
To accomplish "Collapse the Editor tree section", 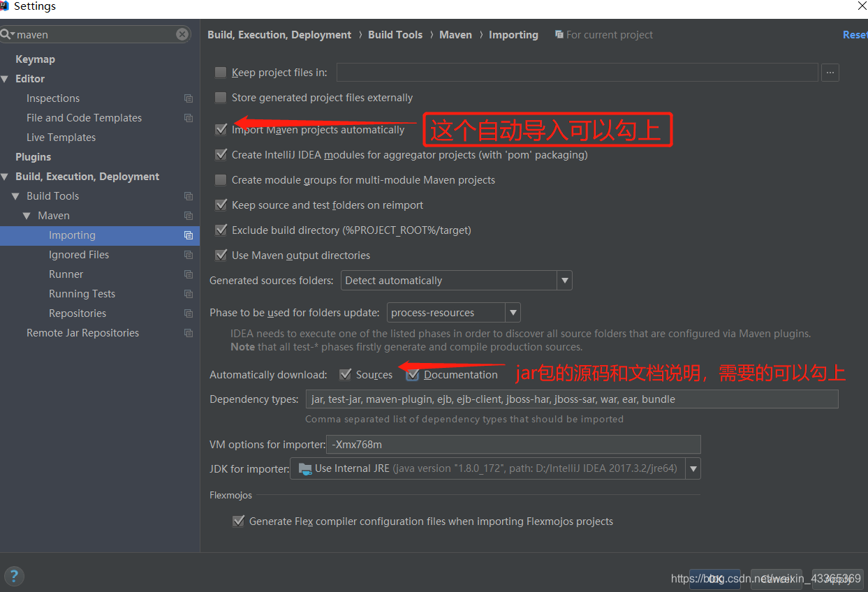I will pos(5,79).
